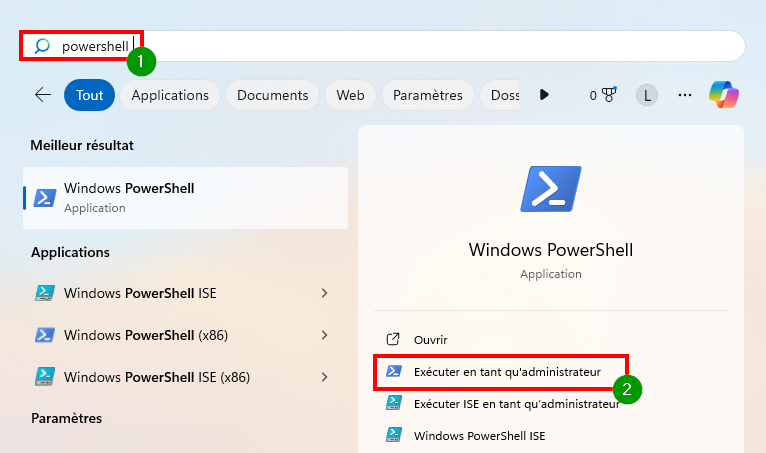Click Windows PowerShell title in details pane
Screen dimensions: 766x453
point(551,250)
